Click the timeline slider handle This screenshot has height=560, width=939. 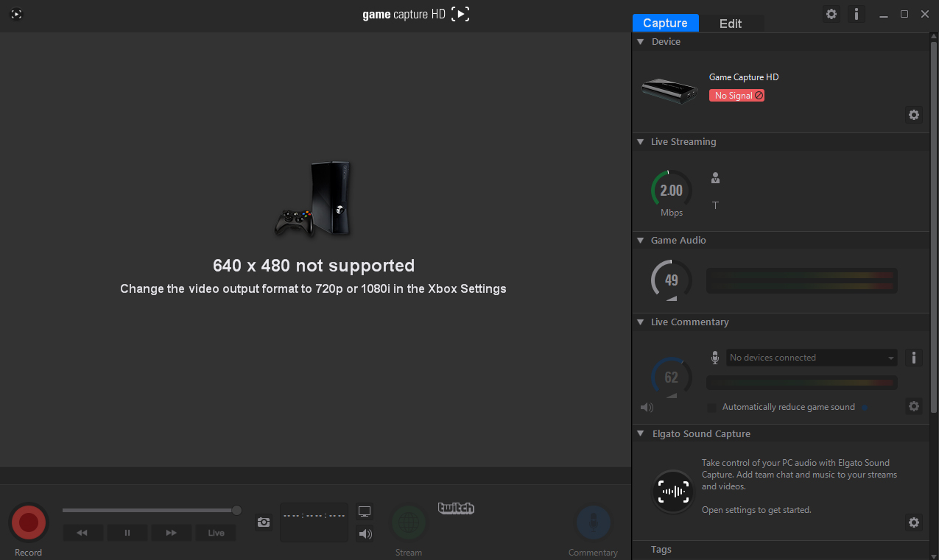pos(236,510)
